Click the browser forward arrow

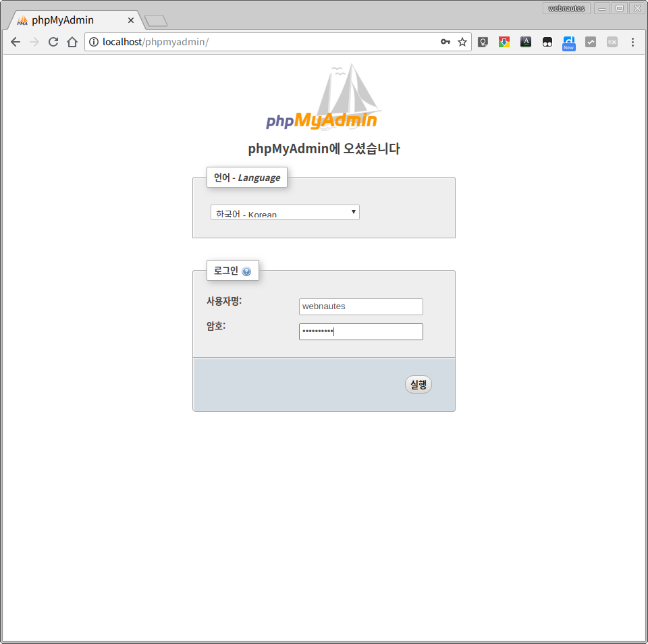coord(34,42)
